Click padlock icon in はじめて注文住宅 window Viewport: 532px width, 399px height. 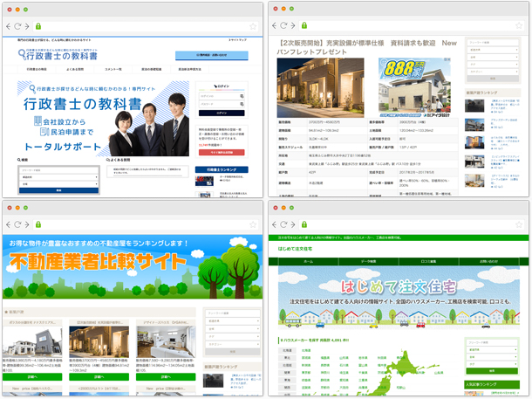click(x=304, y=224)
